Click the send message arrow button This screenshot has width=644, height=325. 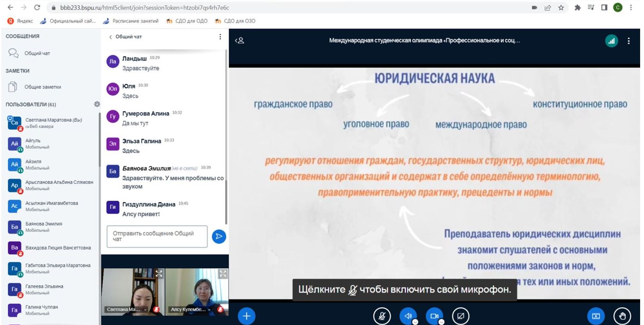pos(219,236)
